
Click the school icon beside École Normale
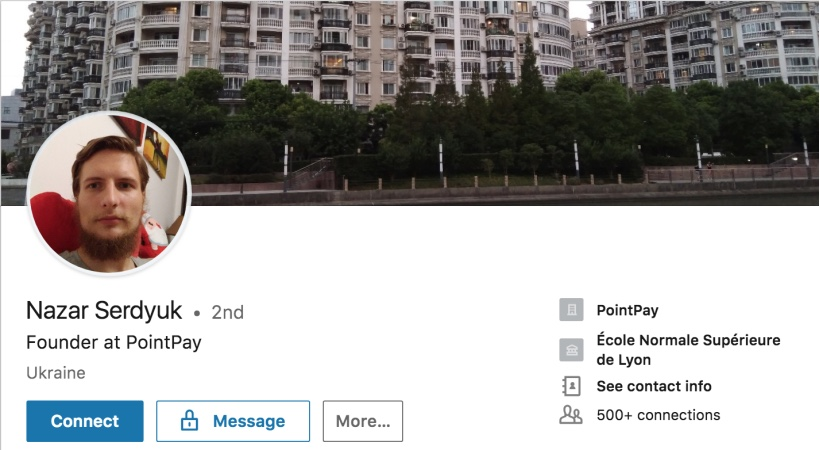tap(571, 350)
